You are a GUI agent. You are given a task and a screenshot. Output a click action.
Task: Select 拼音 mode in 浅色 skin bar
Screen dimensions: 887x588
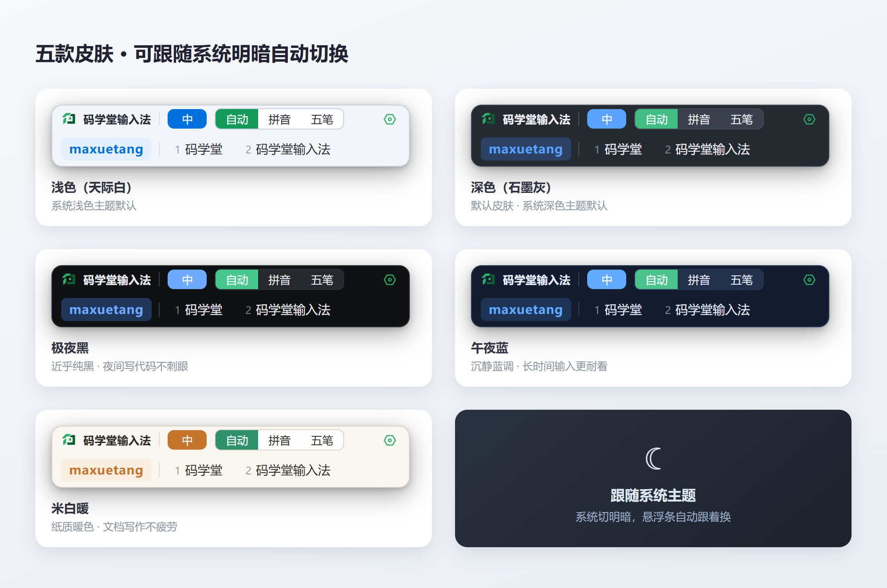point(279,119)
